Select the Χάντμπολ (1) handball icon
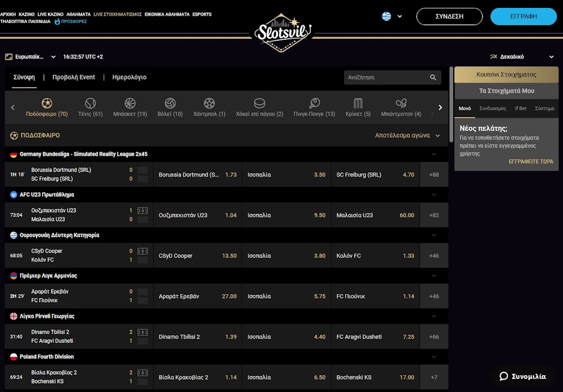This screenshot has height=392, width=563. (209, 104)
